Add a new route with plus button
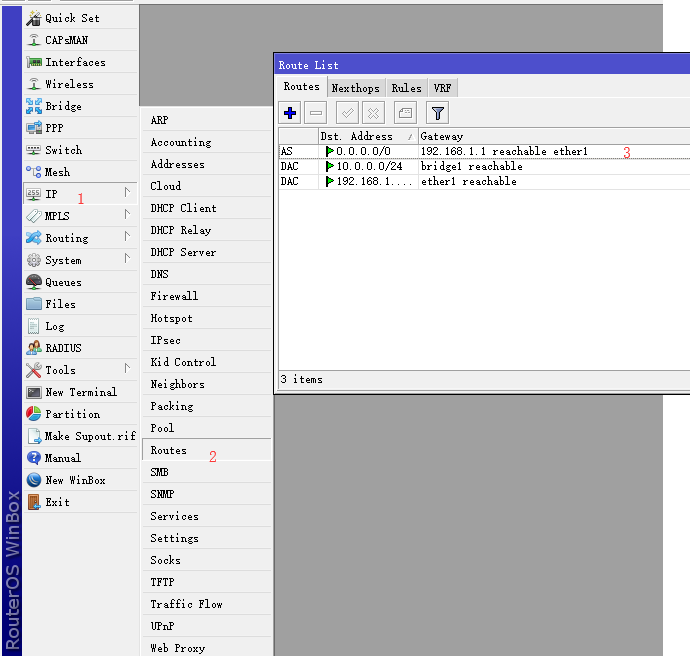The width and height of the screenshot is (690, 656). click(x=290, y=113)
